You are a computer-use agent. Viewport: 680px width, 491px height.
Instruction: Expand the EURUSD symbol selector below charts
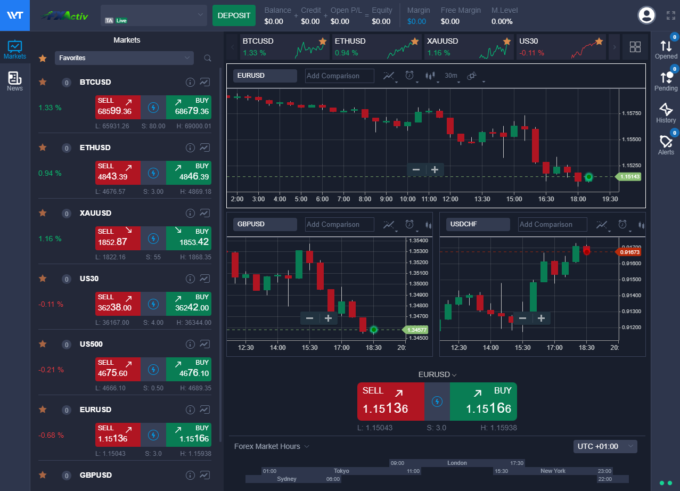click(437, 374)
